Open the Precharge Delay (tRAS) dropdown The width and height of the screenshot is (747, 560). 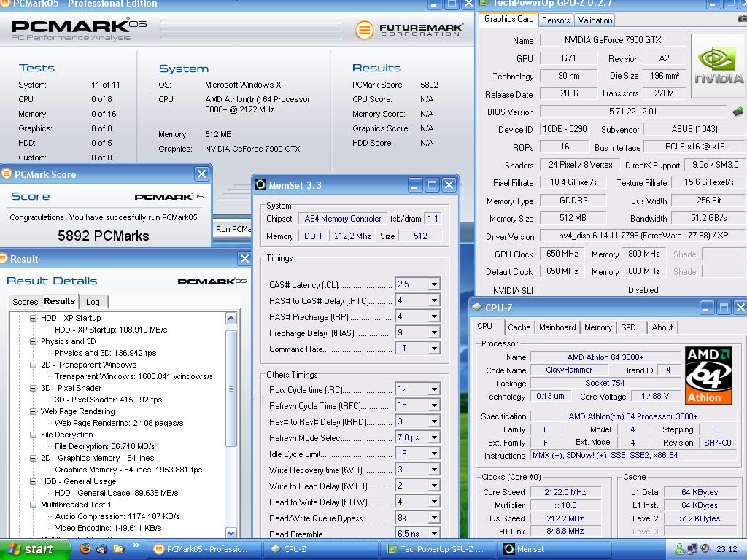[x=434, y=332]
